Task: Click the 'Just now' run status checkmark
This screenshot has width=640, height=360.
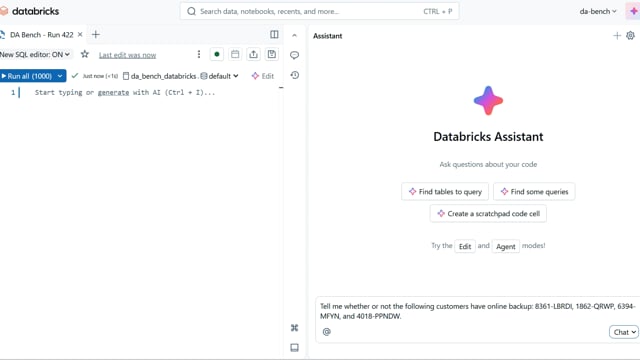Action: click(x=75, y=76)
